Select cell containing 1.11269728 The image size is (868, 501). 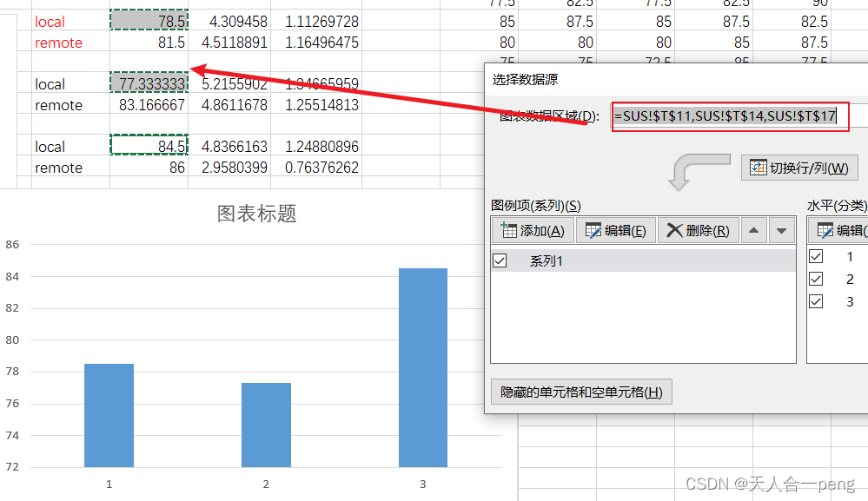pyautogui.click(x=316, y=22)
